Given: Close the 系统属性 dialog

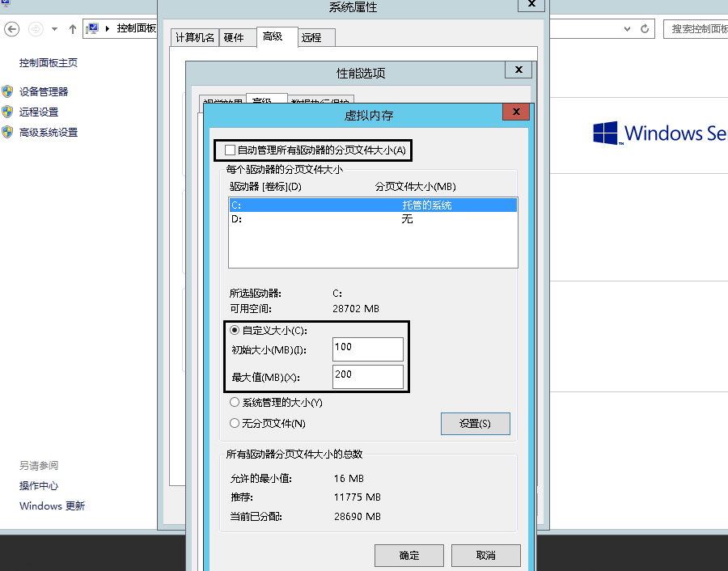Looking at the screenshot, I should tap(531, 5).
